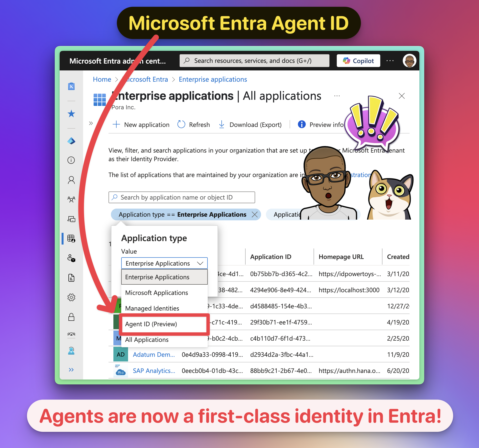479x448 pixels.
Task: Click the AD application tile icon
Action: tap(121, 355)
